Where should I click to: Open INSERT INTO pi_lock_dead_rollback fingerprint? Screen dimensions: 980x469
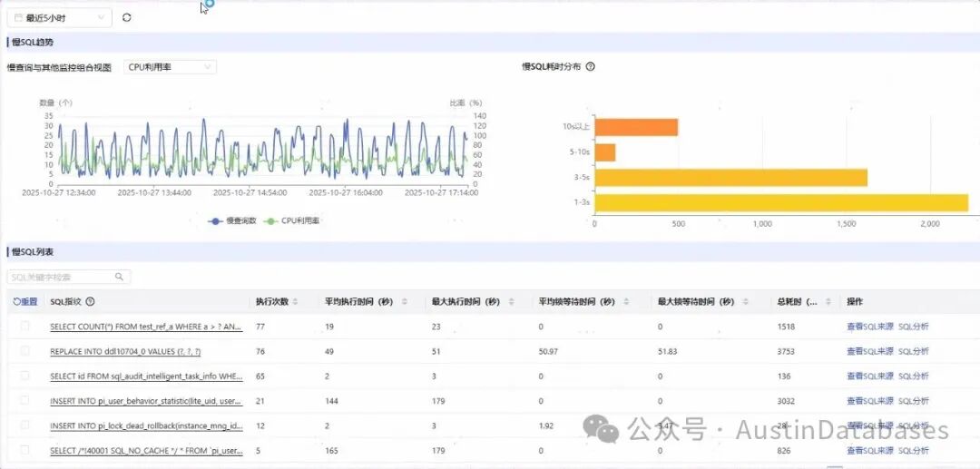146,425
